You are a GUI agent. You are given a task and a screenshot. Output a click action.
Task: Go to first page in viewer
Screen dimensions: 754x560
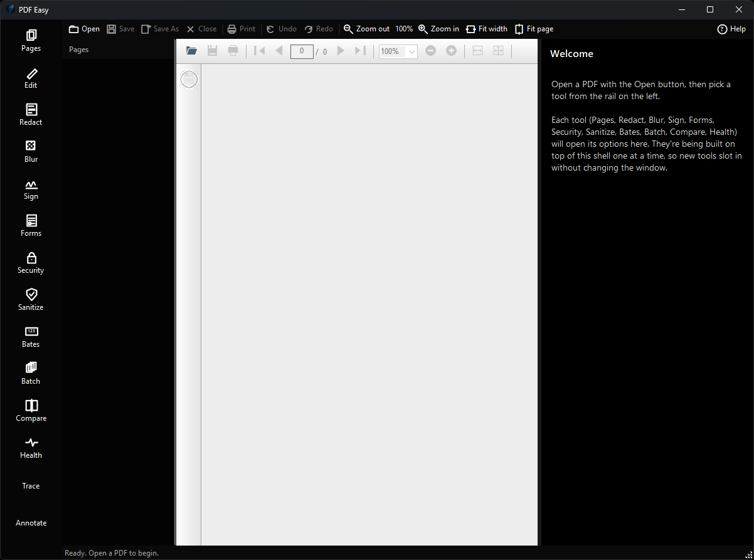point(260,51)
